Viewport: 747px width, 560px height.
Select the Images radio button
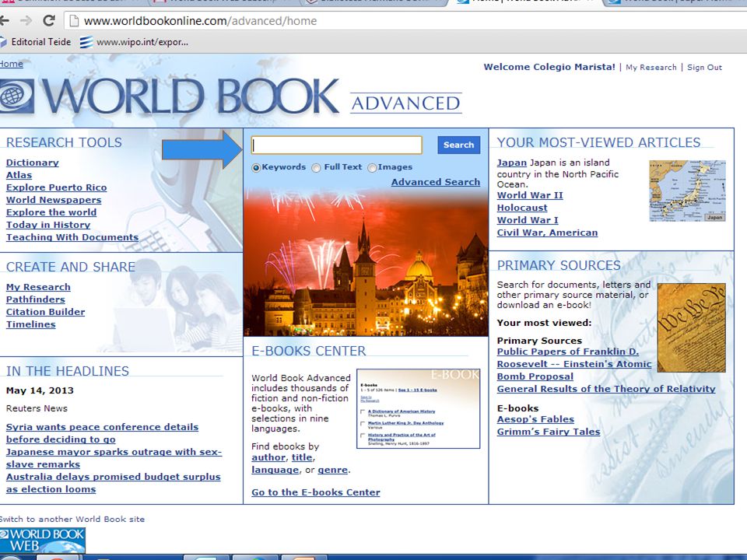point(373,168)
